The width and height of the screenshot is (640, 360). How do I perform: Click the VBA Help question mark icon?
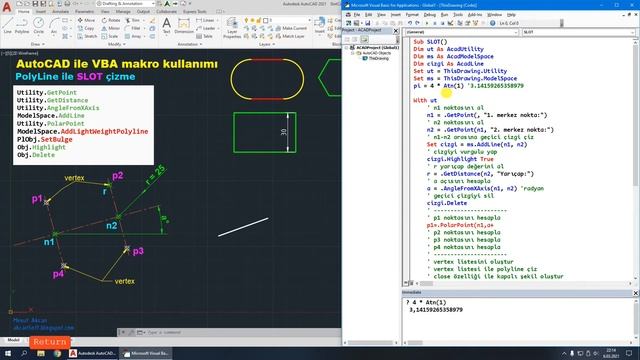tap(493, 23)
